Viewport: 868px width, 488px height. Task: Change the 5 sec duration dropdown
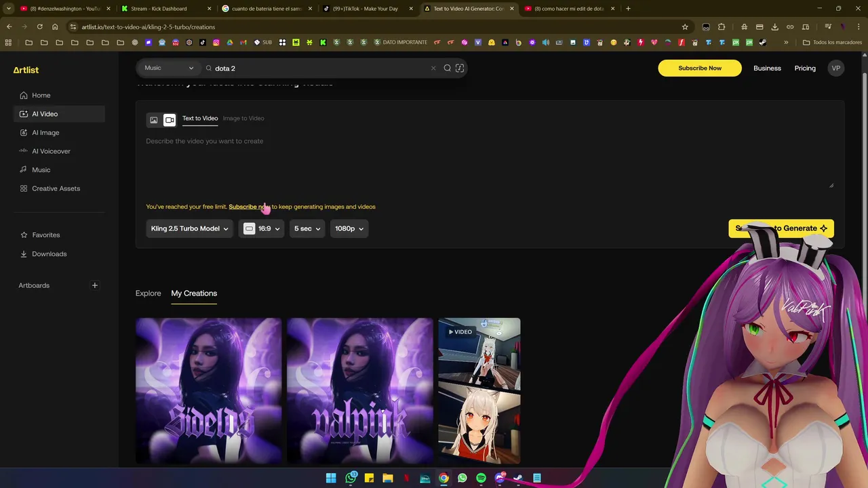tap(307, 228)
